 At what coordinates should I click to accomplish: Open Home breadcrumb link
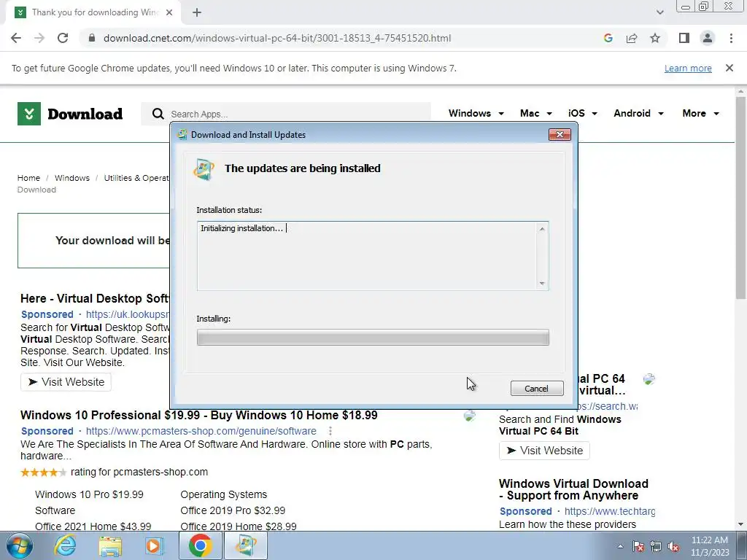point(28,178)
